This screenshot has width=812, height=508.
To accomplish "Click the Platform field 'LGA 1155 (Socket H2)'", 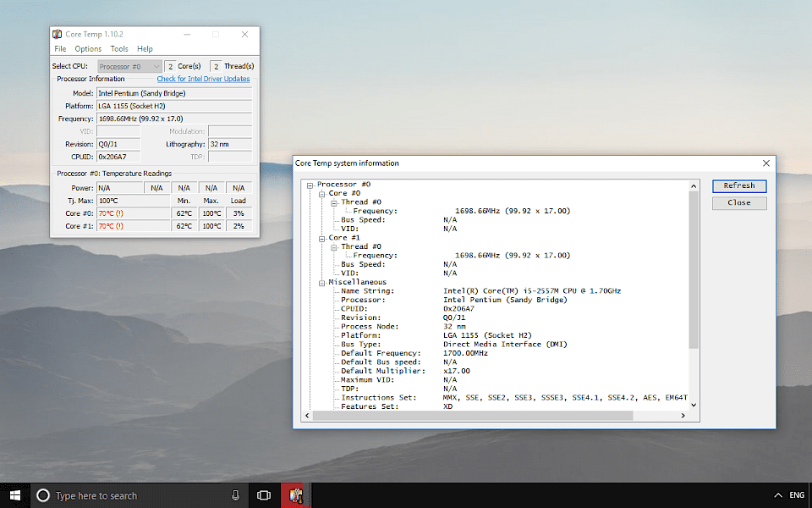I will point(174,106).
